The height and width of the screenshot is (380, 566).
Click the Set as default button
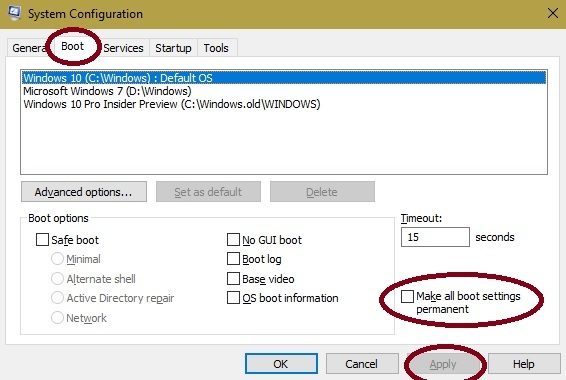tap(208, 192)
